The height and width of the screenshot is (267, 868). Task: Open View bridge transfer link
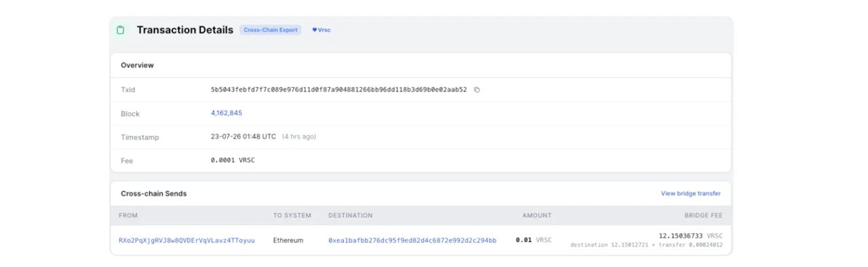pos(691,194)
